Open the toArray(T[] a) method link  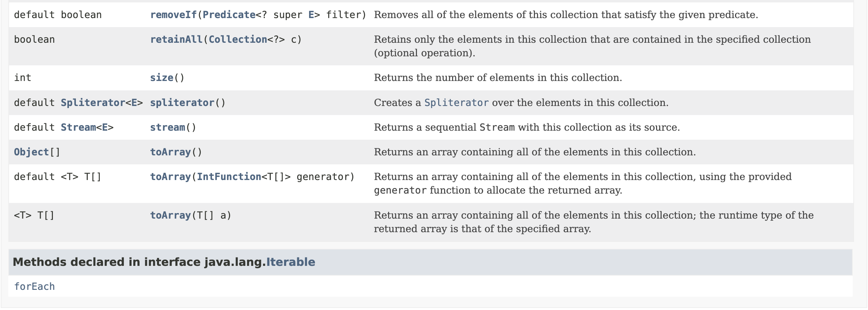point(170,215)
